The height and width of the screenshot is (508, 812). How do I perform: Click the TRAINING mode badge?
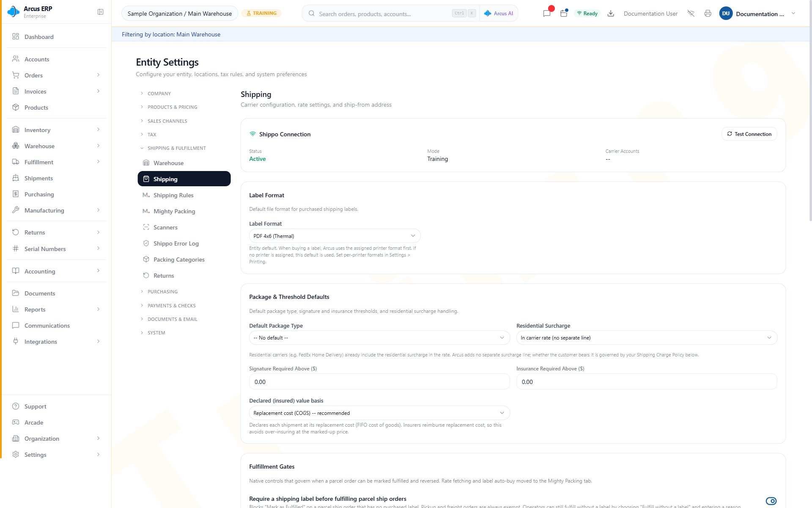click(261, 14)
